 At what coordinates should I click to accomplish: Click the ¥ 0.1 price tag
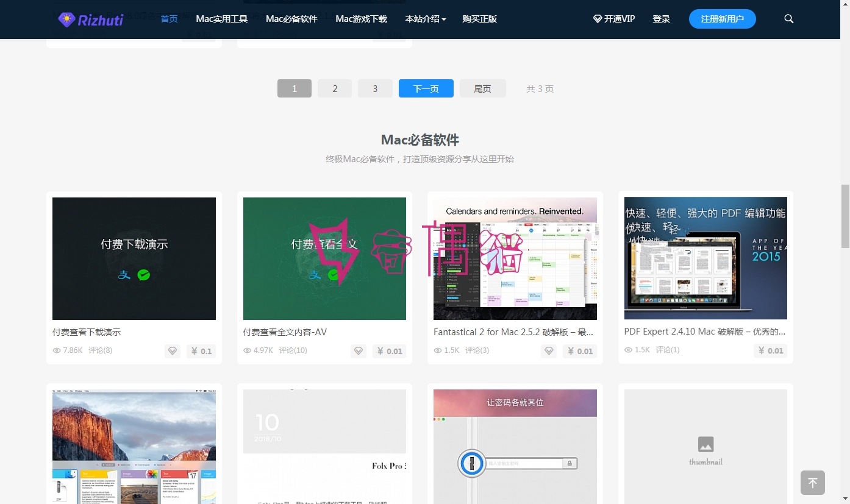coord(201,351)
